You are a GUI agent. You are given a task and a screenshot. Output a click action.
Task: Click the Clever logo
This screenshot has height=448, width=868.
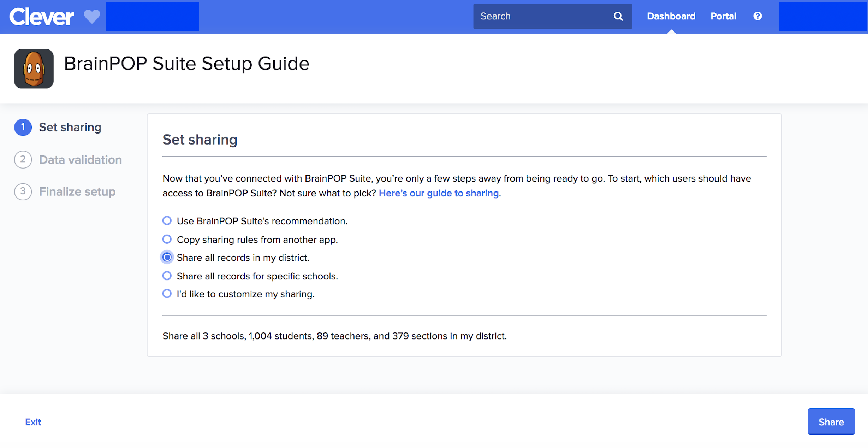coord(41,17)
